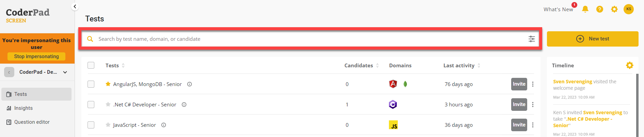The width and height of the screenshot is (644, 137).
Task: Star the JavaScript - Senior test
Action: pos(108,125)
